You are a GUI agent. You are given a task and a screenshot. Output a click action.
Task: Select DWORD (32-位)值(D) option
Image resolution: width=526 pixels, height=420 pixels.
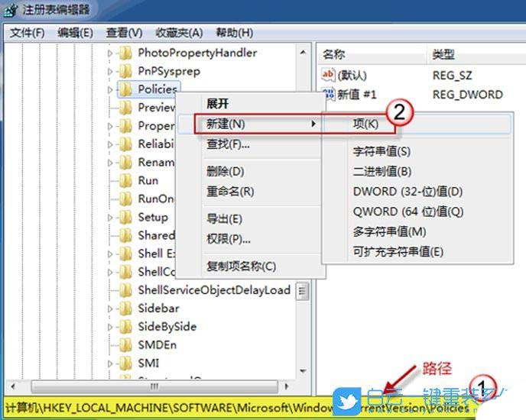407,192
